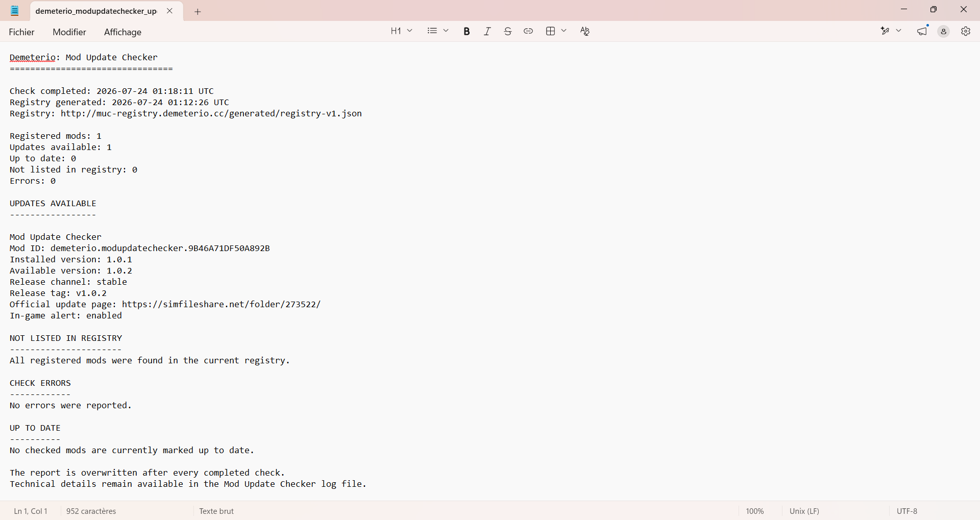
Task: Click the 'Errors: 0' line
Action: pyautogui.click(x=33, y=181)
